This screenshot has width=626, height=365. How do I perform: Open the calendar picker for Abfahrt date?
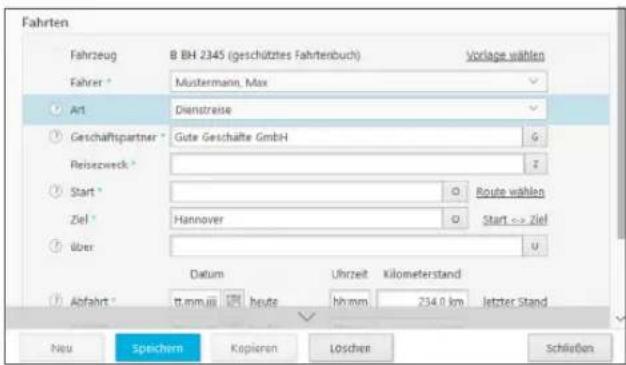point(234,300)
